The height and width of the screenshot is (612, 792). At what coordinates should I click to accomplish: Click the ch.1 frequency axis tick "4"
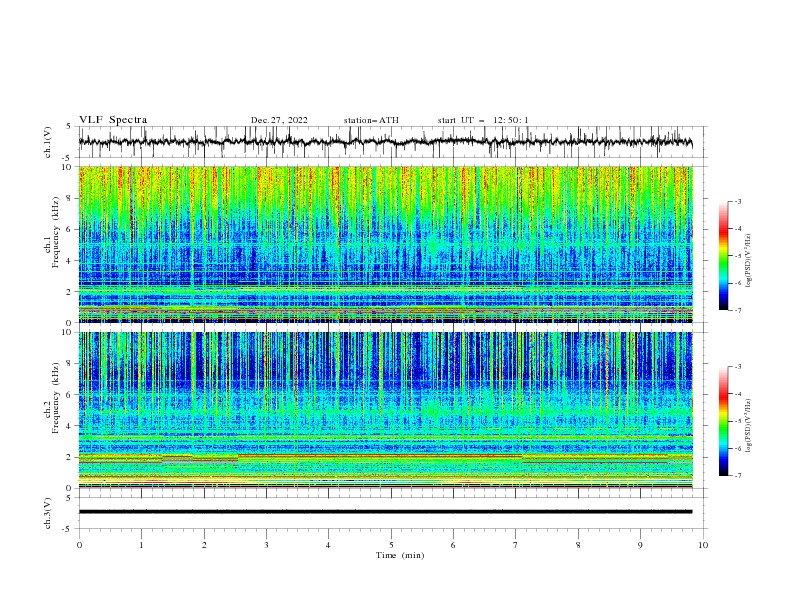pyautogui.click(x=70, y=261)
